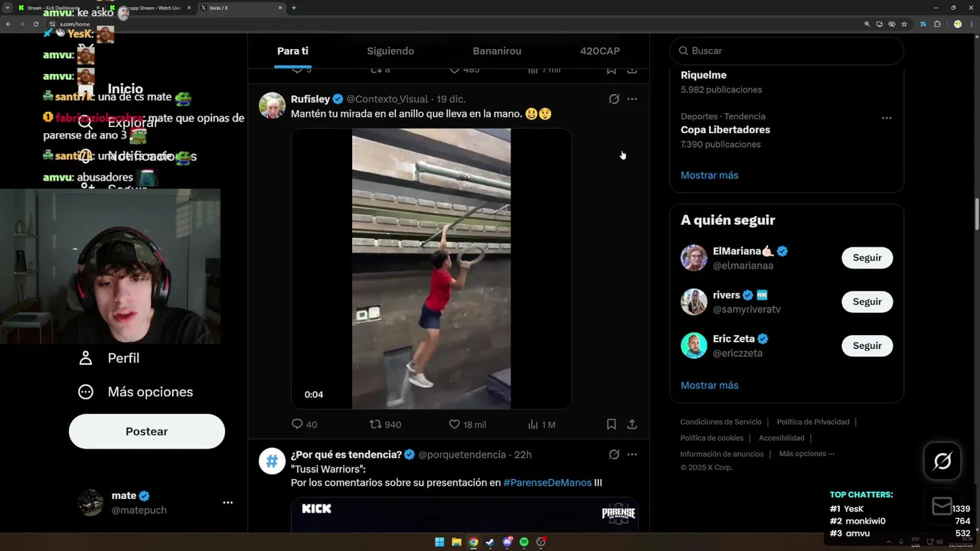The height and width of the screenshot is (551, 980).
Task: Click the #ParenseDeManos hashtag
Action: pos(547,483)
